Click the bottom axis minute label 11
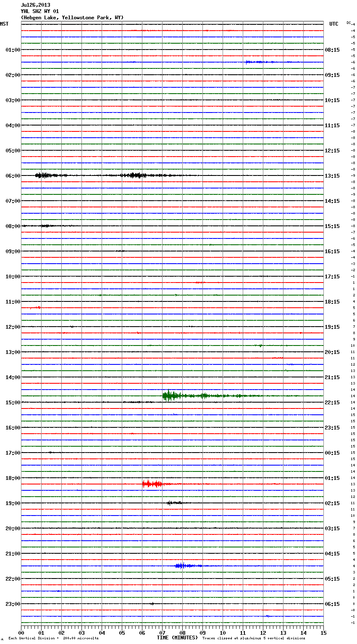 tap(243, 633)
